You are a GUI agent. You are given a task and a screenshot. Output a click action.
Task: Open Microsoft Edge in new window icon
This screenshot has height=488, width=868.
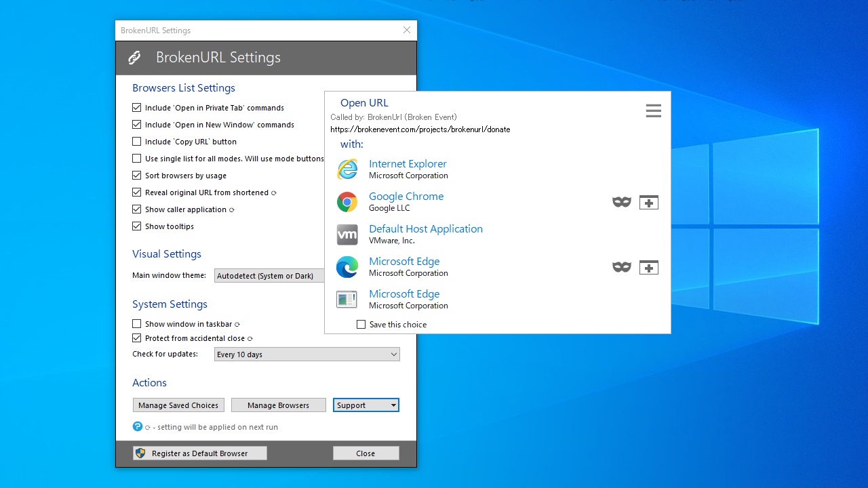(x=649, y=267)
